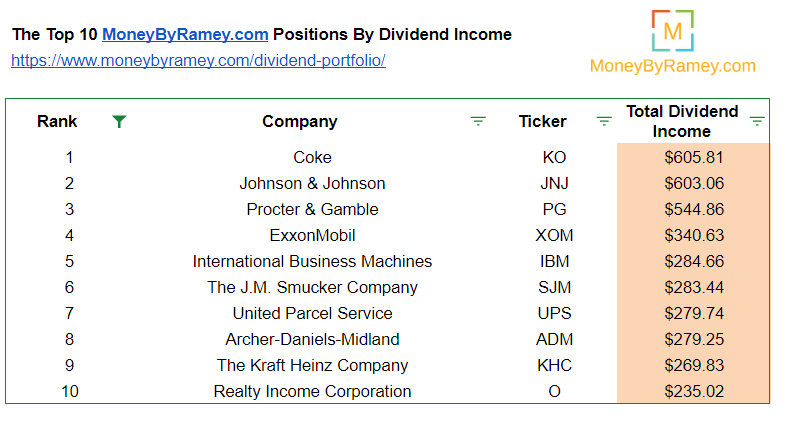Open the Rank column filter icon
The image size is (787, 423).
tap(119, 121)
